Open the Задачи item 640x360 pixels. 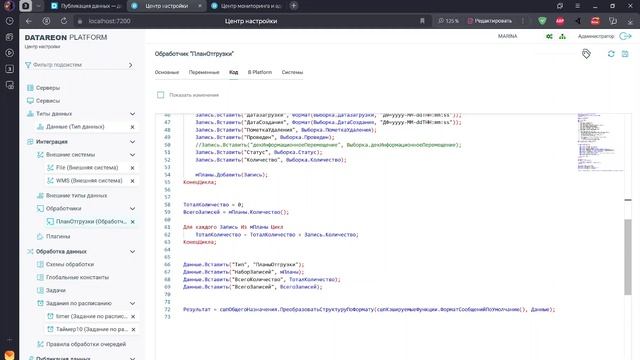[x=56, y=290]
